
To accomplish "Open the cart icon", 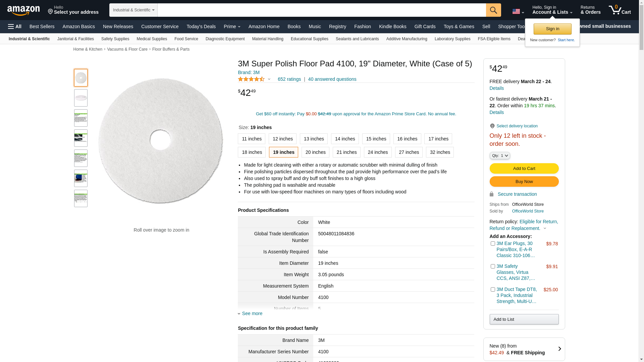I will (x=620, y=10).
